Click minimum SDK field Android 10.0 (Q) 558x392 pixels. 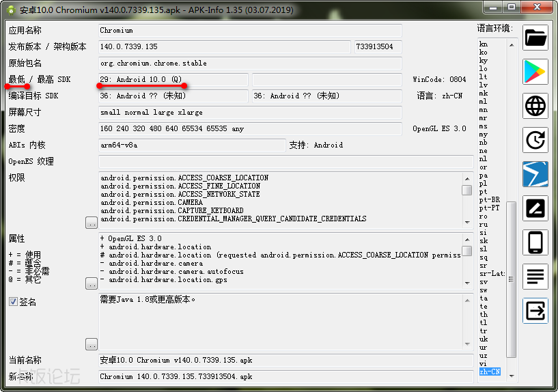pyautogui.click(x=173, y=79)
